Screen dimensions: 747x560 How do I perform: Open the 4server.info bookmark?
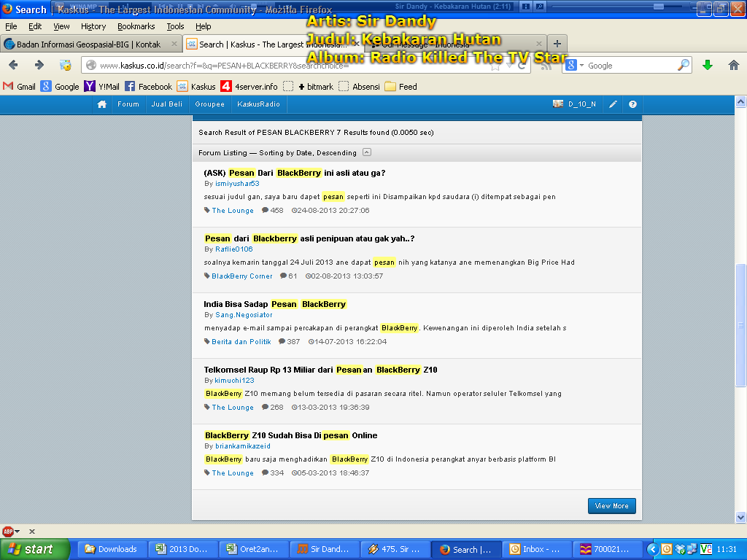(x=249, y=87)
